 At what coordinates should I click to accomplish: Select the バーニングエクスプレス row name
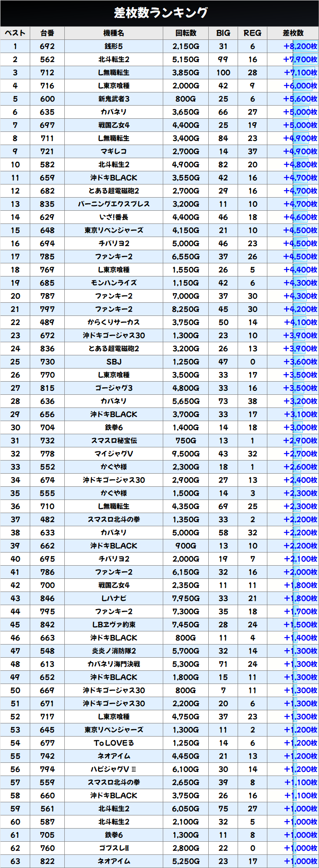coord(114,204)
